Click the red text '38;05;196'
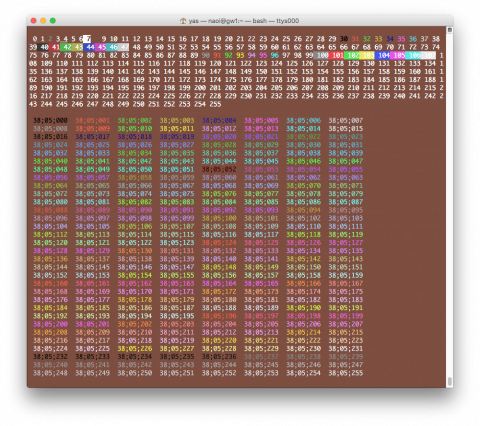The width and height of the screenshot is (480, 426). (x=219, y=316)
